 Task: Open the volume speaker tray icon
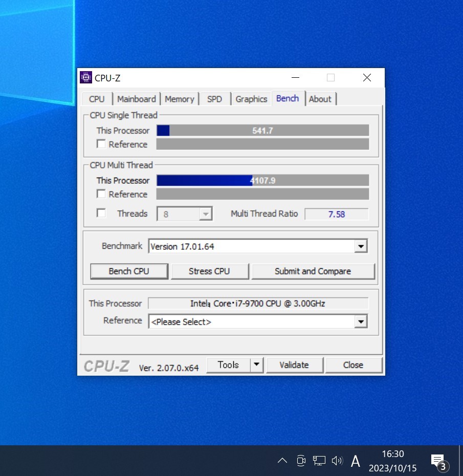click(337, 461)
